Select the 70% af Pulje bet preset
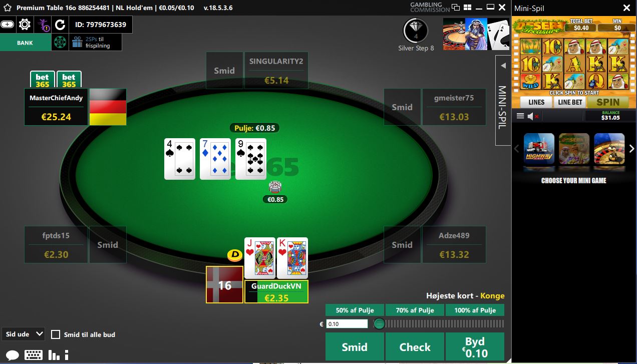This screenshot has height=364, width=637. pyautogui.click(x=415, y=310)
